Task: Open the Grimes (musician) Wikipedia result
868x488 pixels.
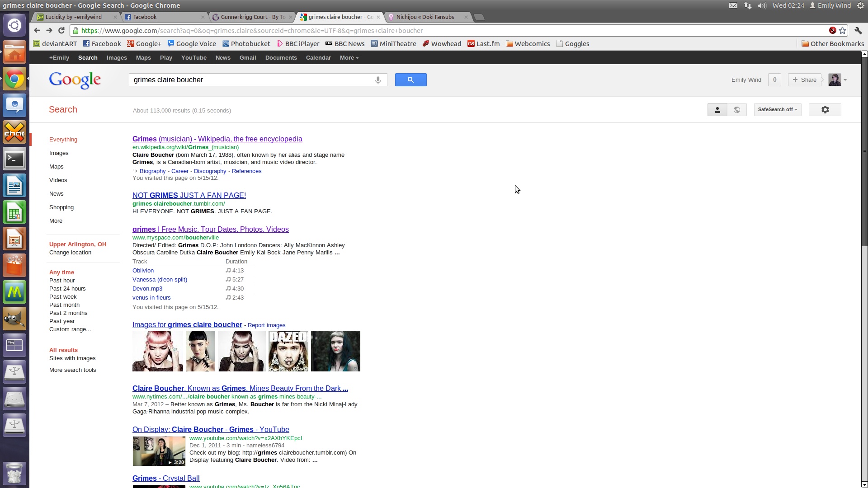Action: click(217, 139)
